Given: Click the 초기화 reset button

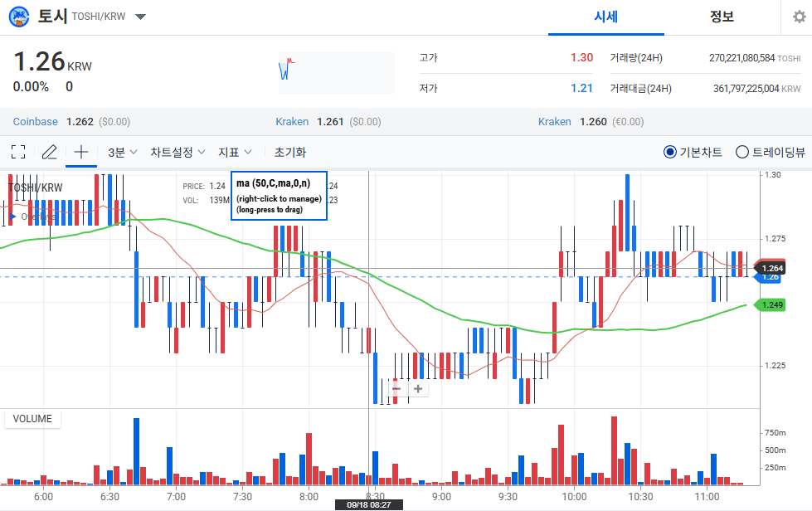Looking at the screenshot, I should [290, 152].
